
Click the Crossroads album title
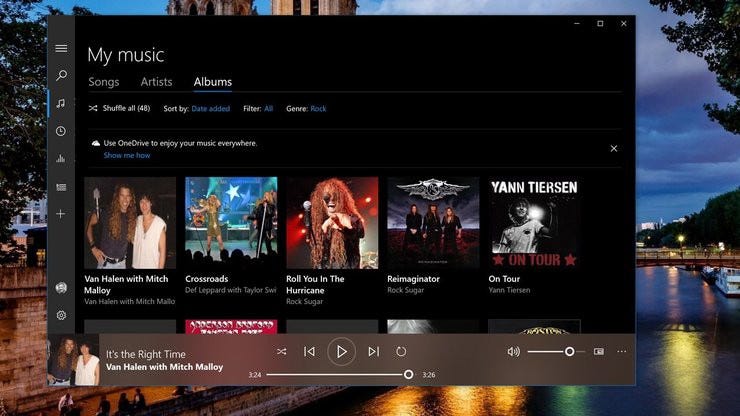point(207,279)
